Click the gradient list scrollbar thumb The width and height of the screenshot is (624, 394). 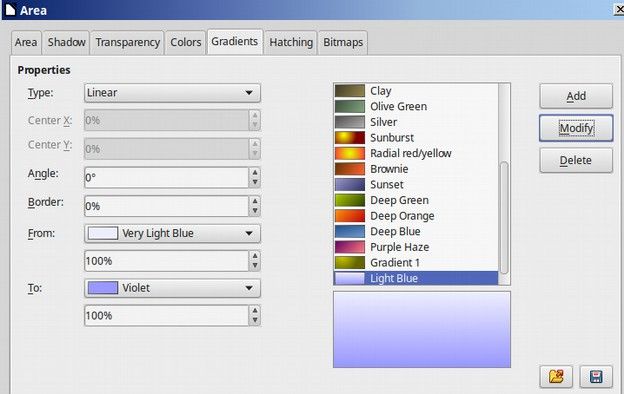(x=504, y=218)
